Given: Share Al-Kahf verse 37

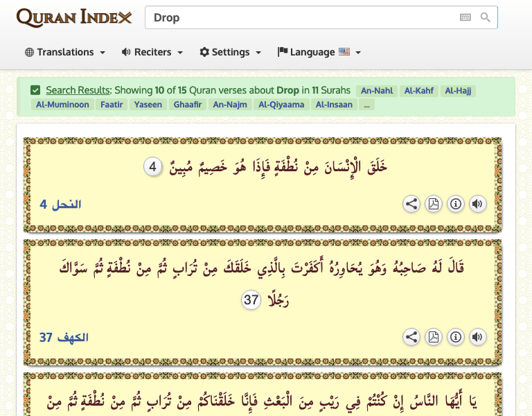Looking at the screenshot, I should pyautogui.click(x=411, y=337).
